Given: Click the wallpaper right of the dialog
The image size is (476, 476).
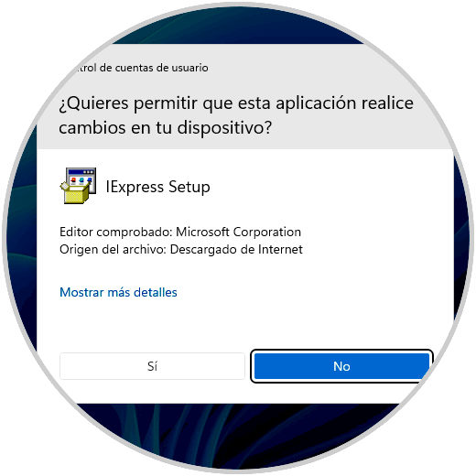Looking at the screenshot, I should tap(461, 244).
